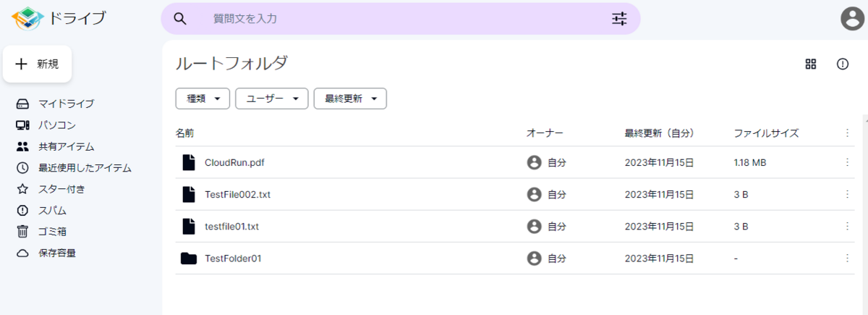Expand the ユーザー filter dropdown
The image size is (868, 315).
272,98
